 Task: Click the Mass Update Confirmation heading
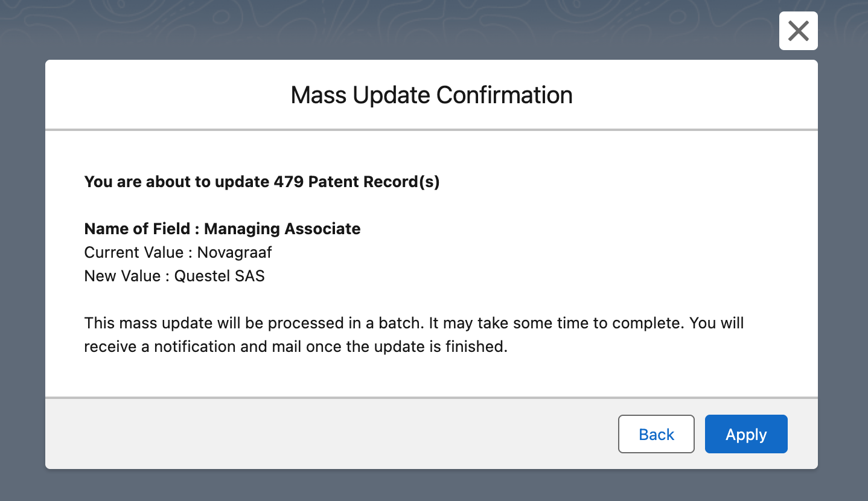point(431,95)
